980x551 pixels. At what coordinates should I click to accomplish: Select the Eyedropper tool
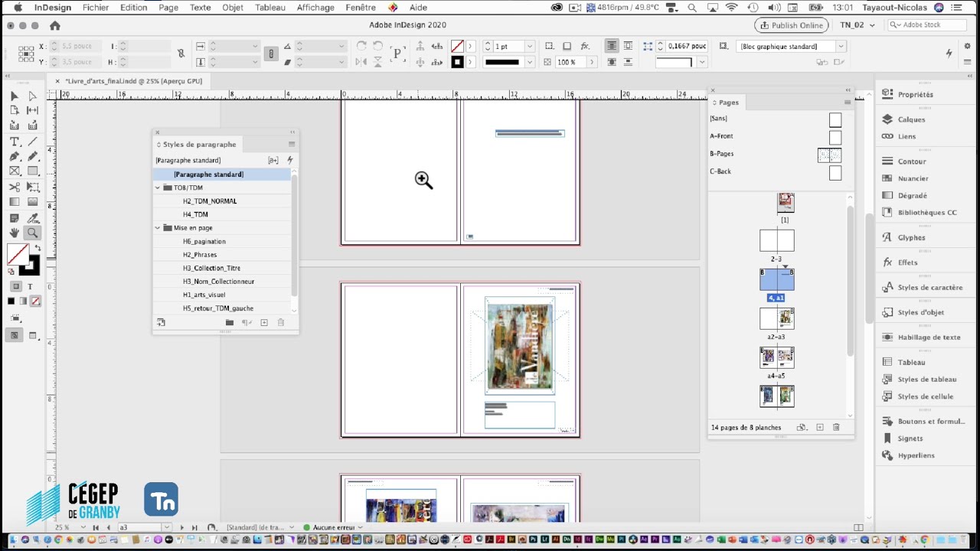coord(32,218)
